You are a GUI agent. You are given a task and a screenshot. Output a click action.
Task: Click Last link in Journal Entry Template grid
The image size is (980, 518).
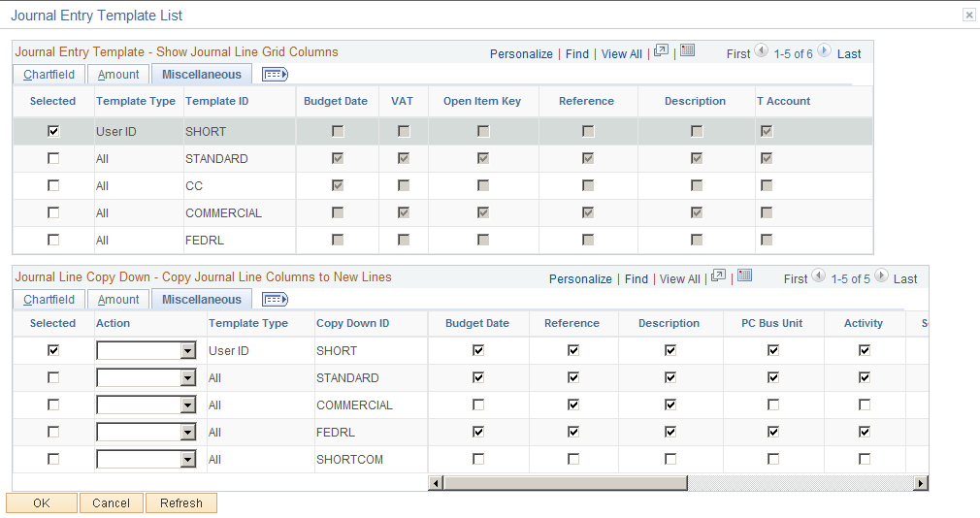point(849,54)
